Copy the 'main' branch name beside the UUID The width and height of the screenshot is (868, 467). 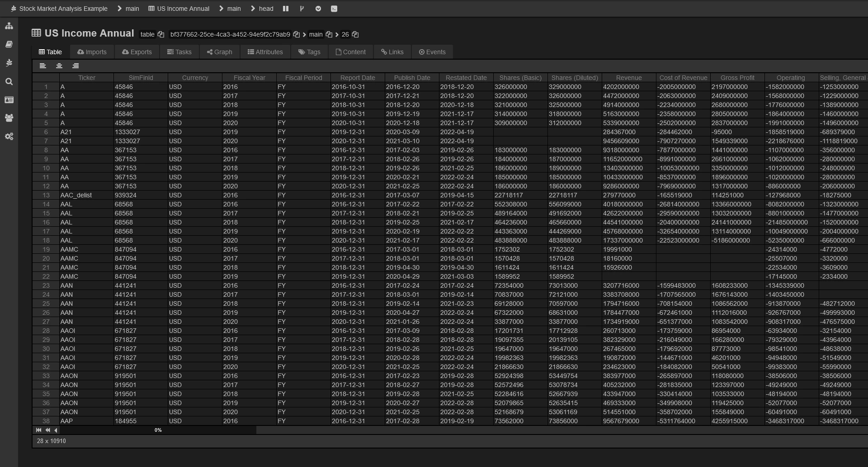coord(329,34)
